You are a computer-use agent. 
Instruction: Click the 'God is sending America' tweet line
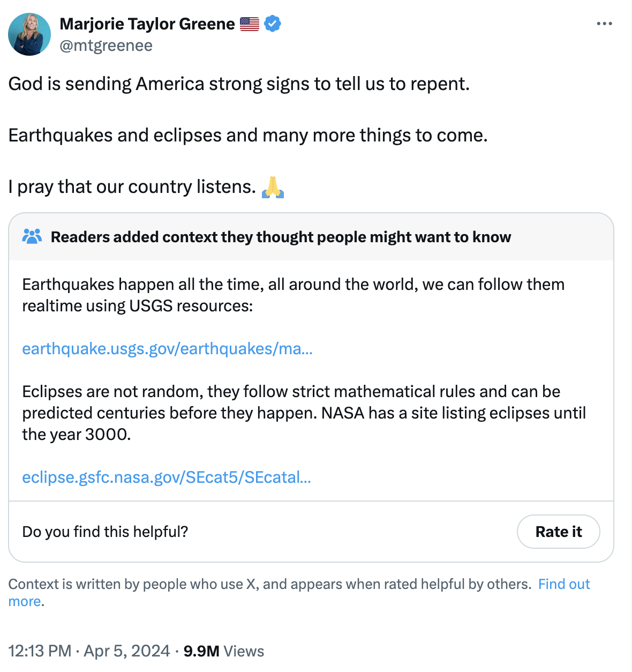pos(239,84)
